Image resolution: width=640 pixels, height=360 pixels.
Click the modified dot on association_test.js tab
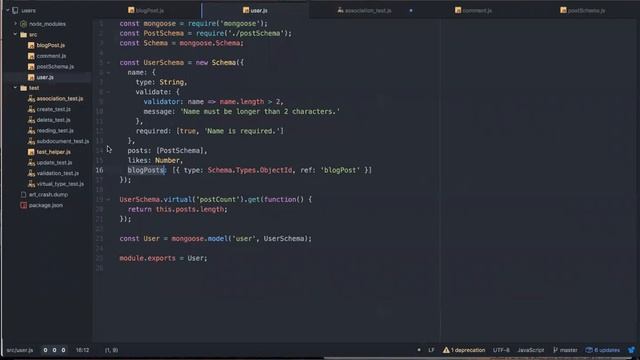point(411,11)
